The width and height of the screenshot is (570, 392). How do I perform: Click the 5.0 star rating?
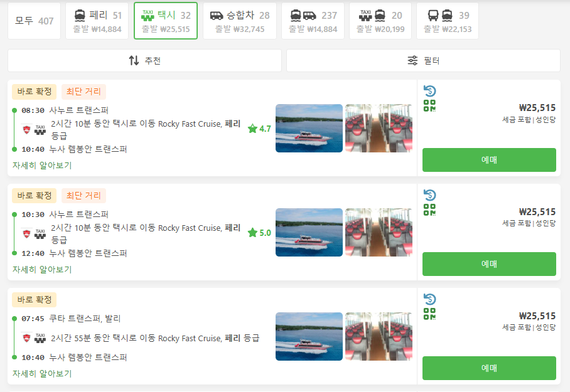[259, 233]
